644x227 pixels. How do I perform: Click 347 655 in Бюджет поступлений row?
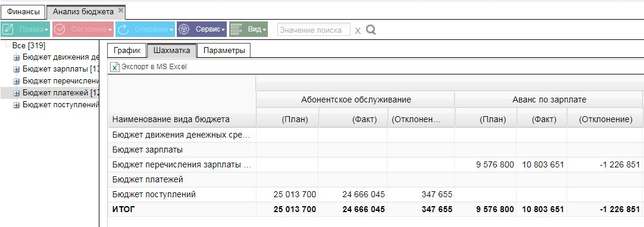coord(437,194)
